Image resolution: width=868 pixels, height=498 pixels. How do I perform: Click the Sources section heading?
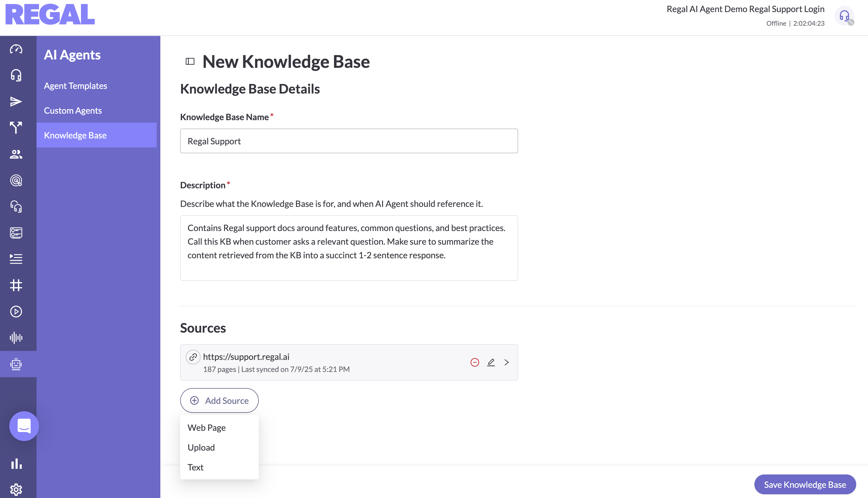(203, 328)
